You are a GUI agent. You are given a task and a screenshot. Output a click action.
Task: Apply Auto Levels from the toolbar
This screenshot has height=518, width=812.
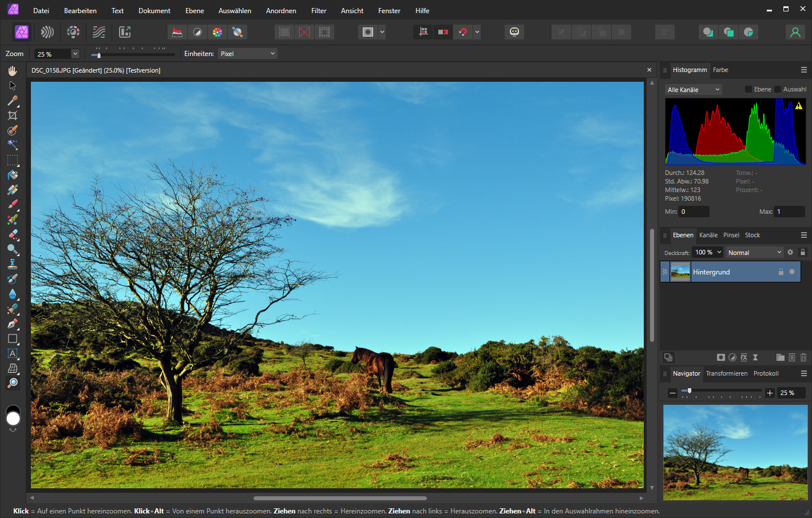(x=177, y=32)
